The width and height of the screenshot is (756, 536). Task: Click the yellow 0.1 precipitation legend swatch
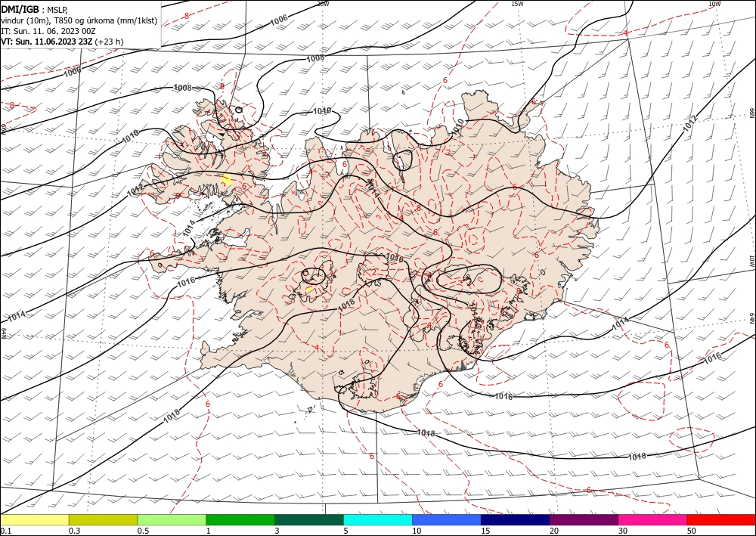coord(35,519)
